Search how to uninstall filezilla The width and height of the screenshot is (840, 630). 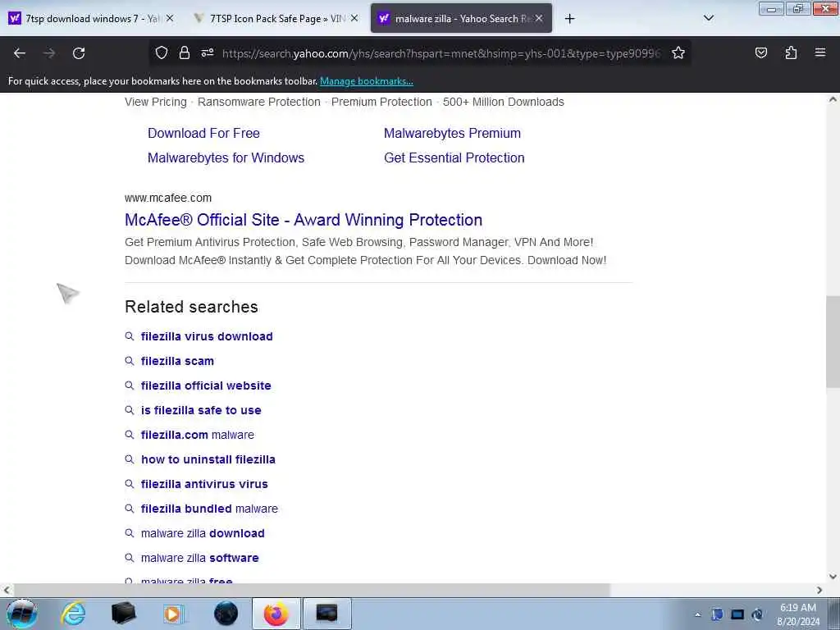click(208, 459)
